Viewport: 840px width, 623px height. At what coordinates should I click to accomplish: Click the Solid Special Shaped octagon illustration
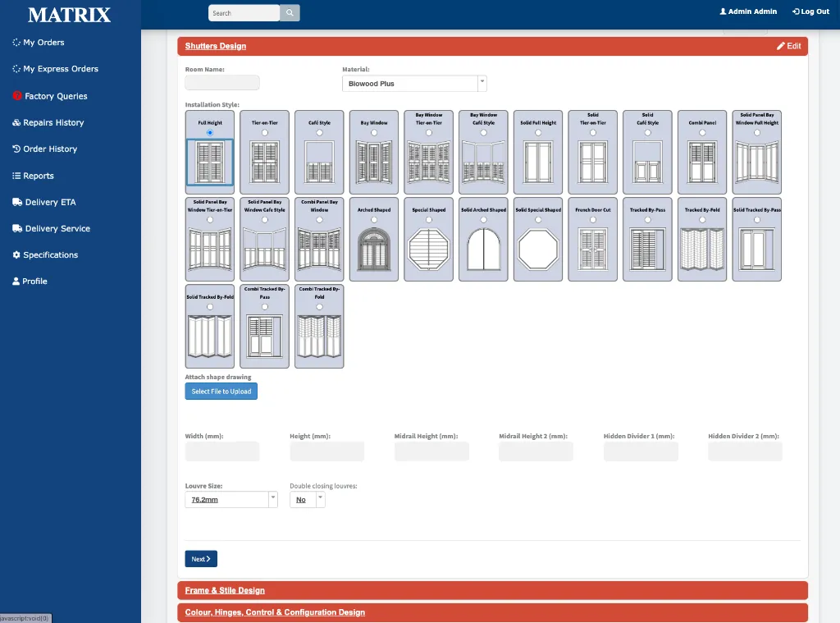point(538,250)
